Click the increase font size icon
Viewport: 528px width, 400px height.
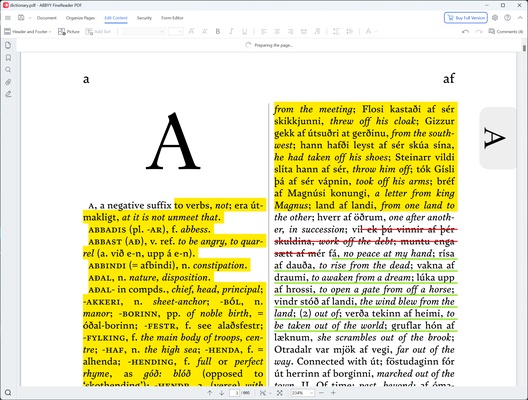click(191, 32)
